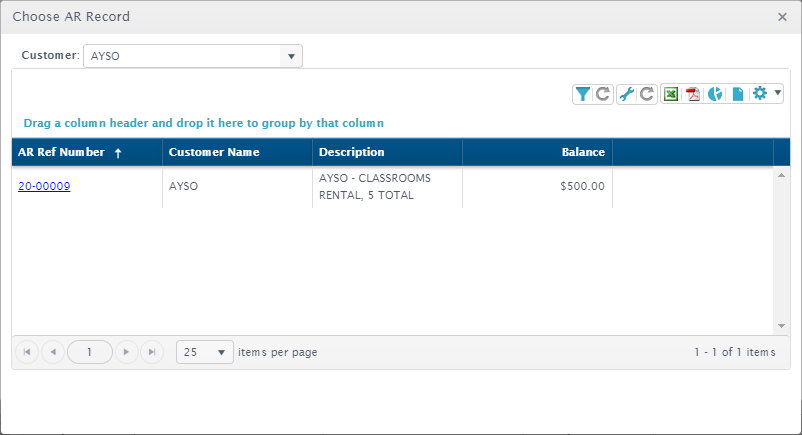The height and width of the screenshot is (435, 802).
Task: Open the pie chart view icon
Action: [x=715, y=94]
